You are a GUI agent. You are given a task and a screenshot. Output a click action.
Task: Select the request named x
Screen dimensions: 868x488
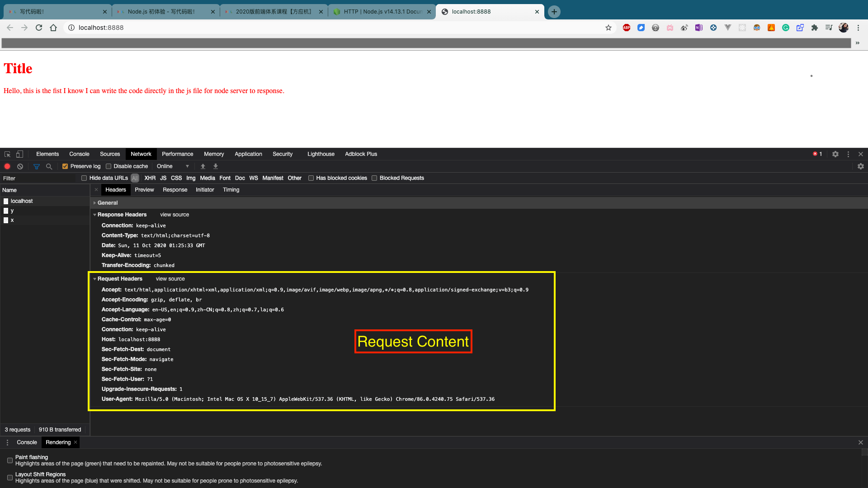pyautogui.click(x=45, y=220)
